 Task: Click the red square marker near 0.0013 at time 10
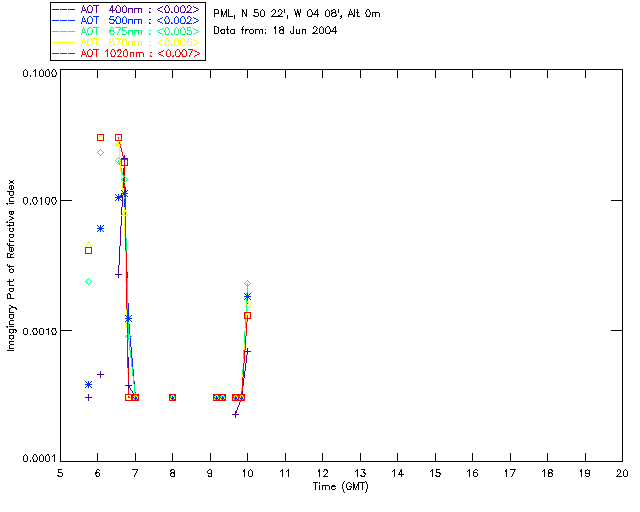coord(247,316)
